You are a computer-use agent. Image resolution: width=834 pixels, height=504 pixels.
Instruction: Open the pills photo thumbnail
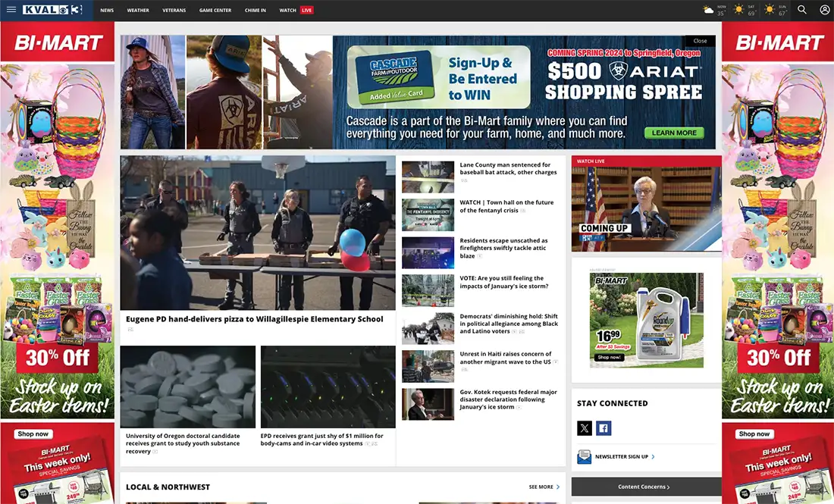click(188, 387)
